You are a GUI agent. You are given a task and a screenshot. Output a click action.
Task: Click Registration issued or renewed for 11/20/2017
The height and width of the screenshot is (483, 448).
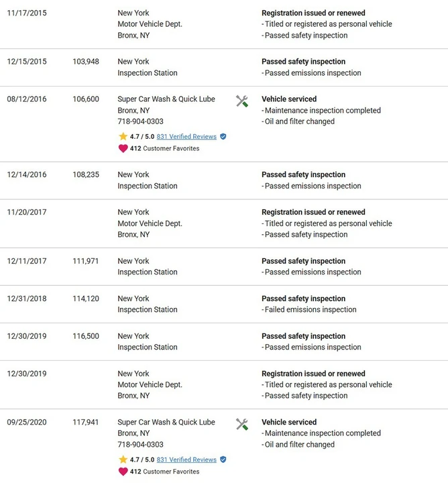tap(313, 212)
